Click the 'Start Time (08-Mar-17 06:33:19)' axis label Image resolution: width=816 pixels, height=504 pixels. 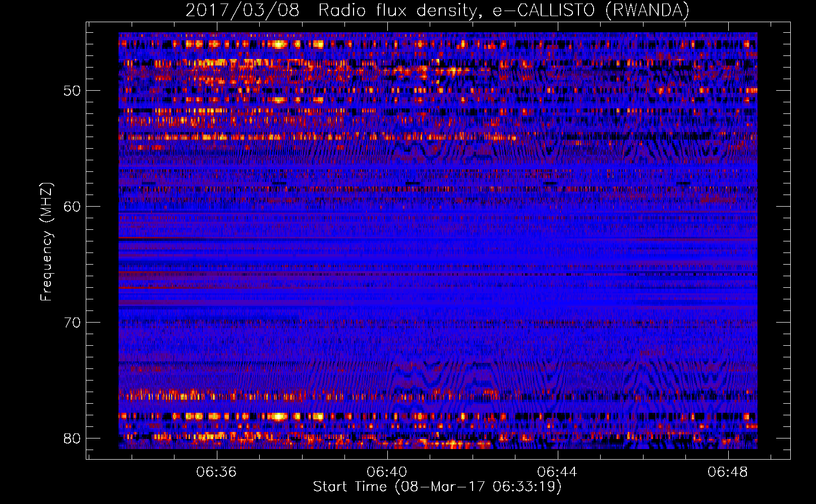click(437, 487)
